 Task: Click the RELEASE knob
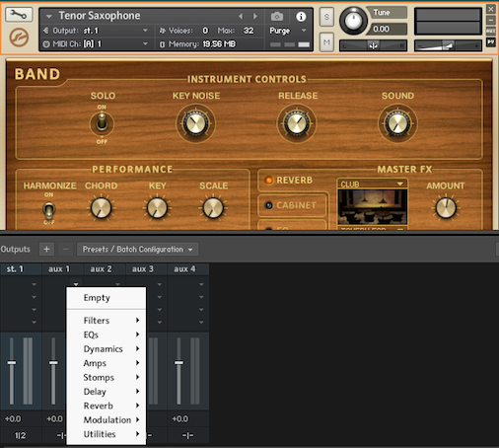point(297,123)
